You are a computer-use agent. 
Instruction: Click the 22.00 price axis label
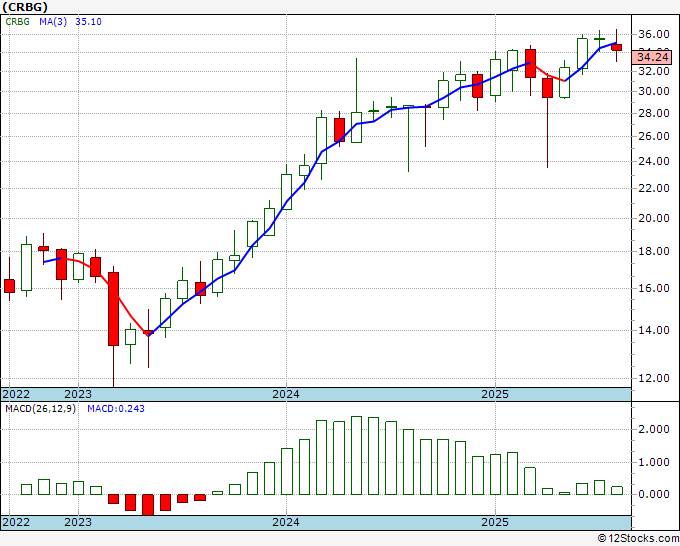coord(654,188)
